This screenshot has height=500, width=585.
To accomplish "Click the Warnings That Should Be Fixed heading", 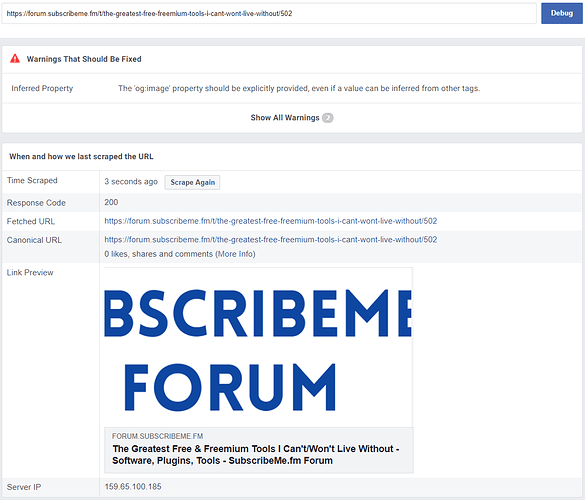I will pos(84,59).
